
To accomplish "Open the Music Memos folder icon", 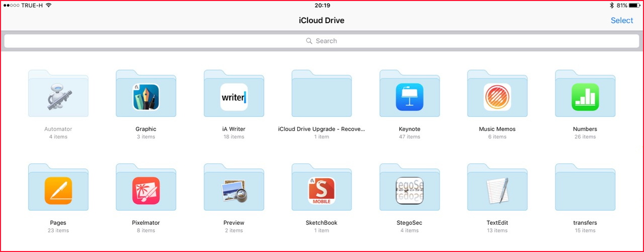I will point(497,94).
